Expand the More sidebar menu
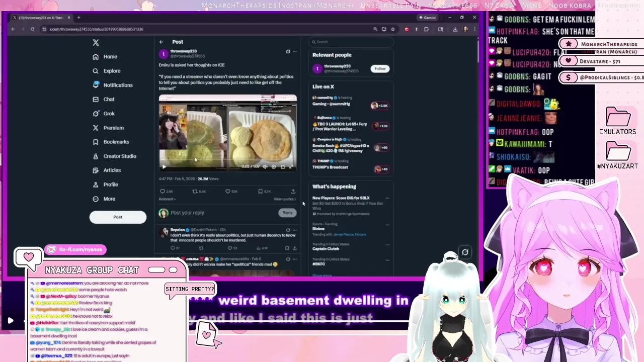This screenshot has width=644, height=362. tap(104, 199)
